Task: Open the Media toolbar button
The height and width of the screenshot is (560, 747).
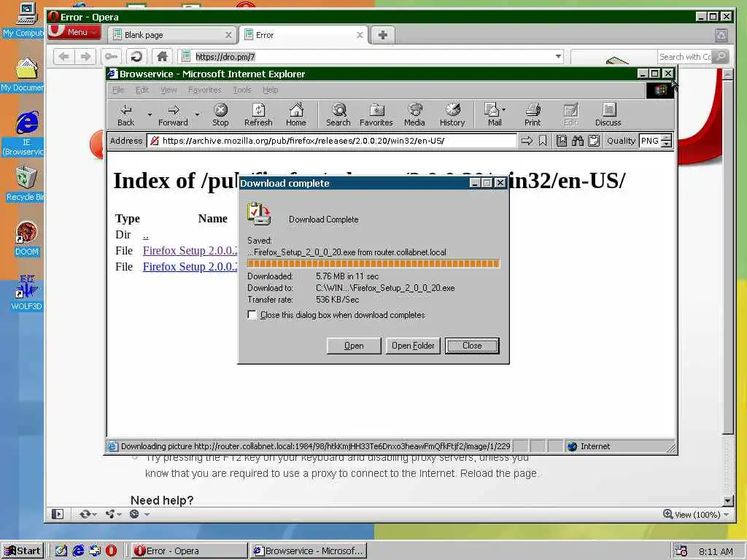Action: [x=414, y=114]
